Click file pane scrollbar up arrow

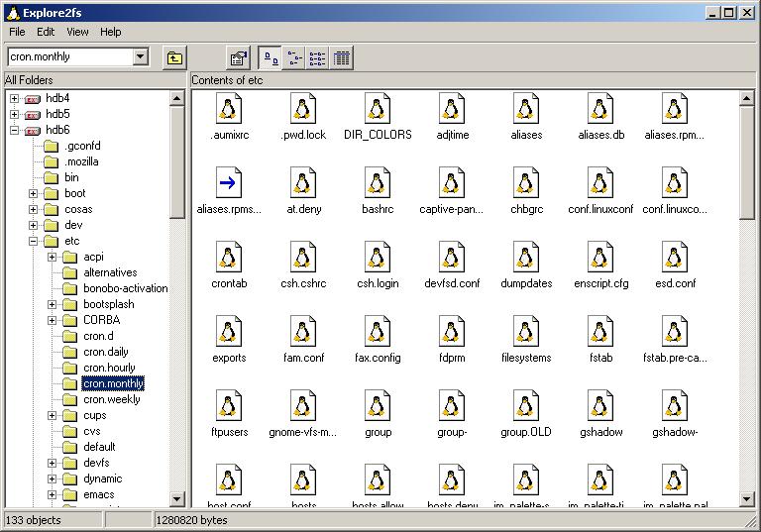tap(746, 98)
